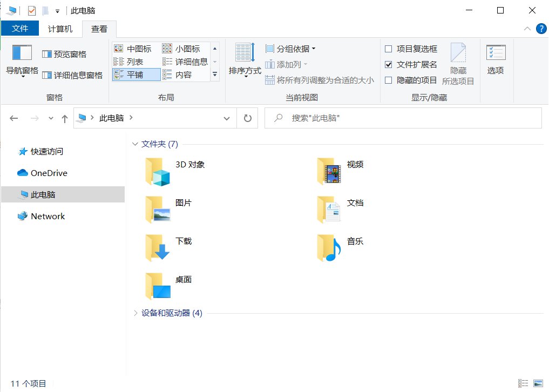Switch to the 计算机 ribbon tab

click(x=60, y=29)
